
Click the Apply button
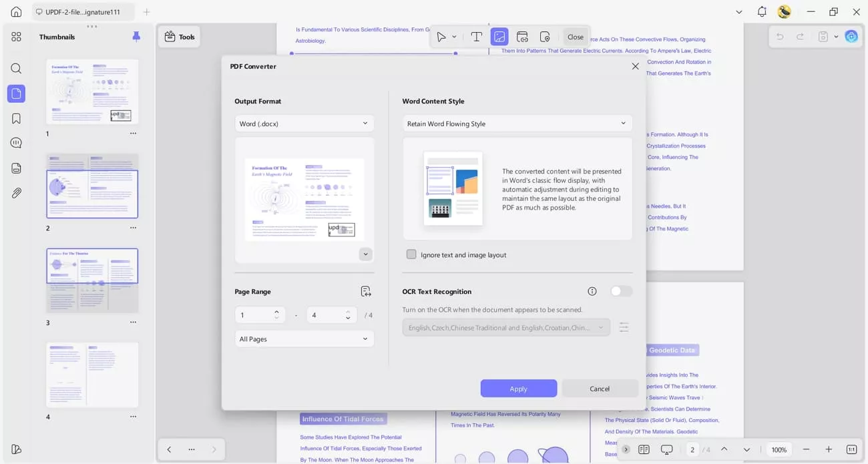click(x=518, y=388)
